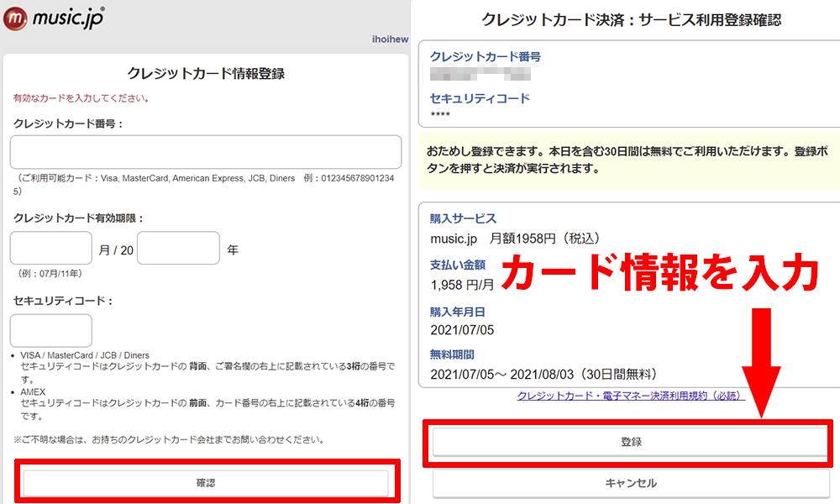Viewport: 840px width, 504px height.
Task: Click the セキュリティコード： label on the form
Action: pos(63,301)
